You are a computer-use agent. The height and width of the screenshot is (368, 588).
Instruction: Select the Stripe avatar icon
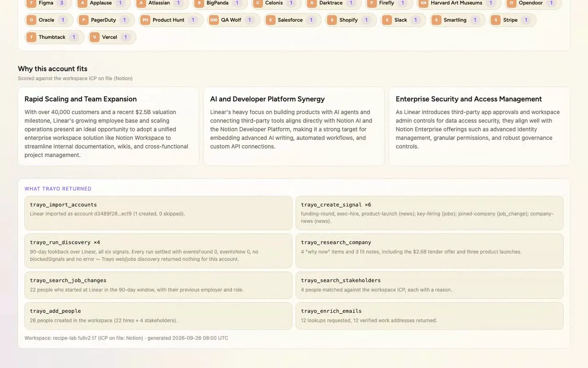click(496, 20)
